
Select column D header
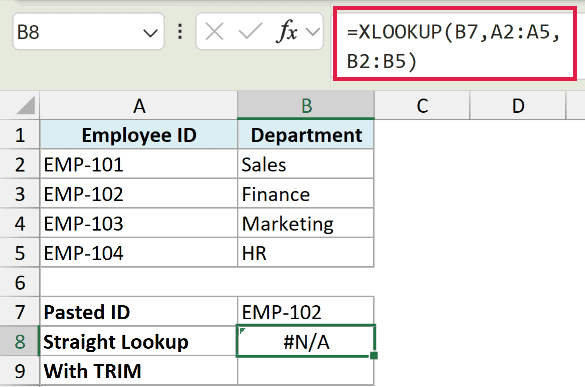[x=517, y=106]
